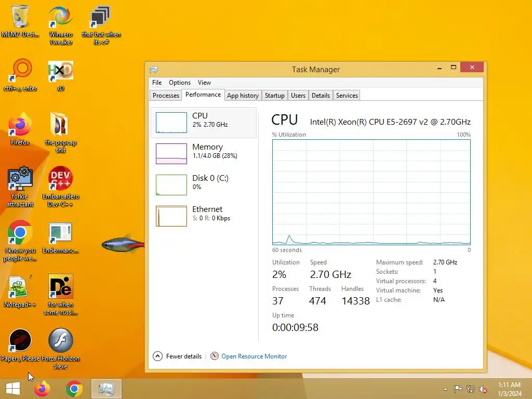Select the Papers, Please desktop icon
The height and width of the screenshot is (399, 532).
pyautogui.click(x=20, y=345)
